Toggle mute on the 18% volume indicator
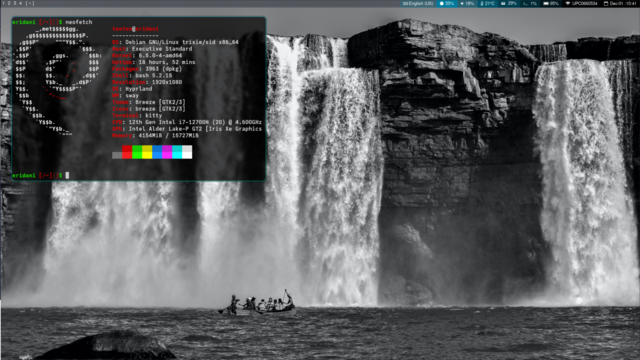The width and height of the screenshot is (640, 360). 467,3
